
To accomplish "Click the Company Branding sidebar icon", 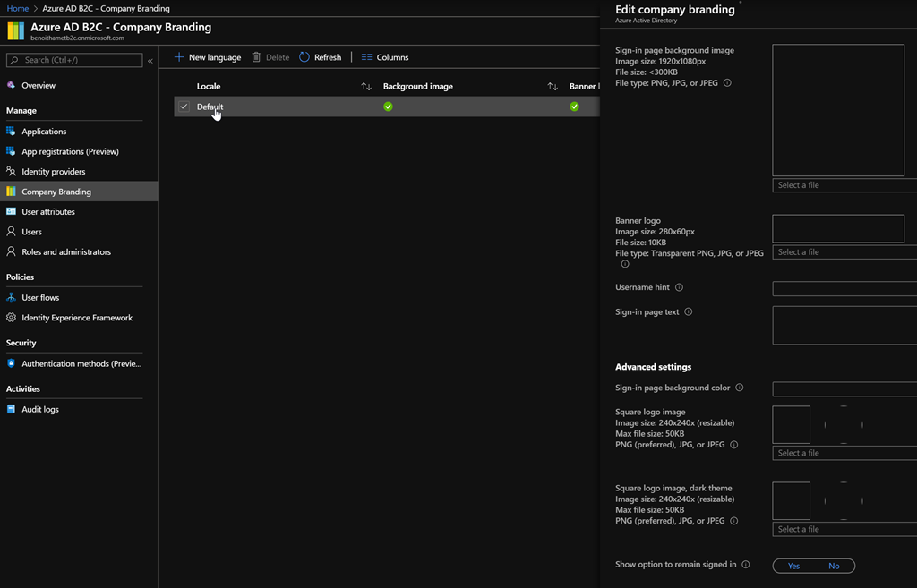I will (x=11, y=192).
